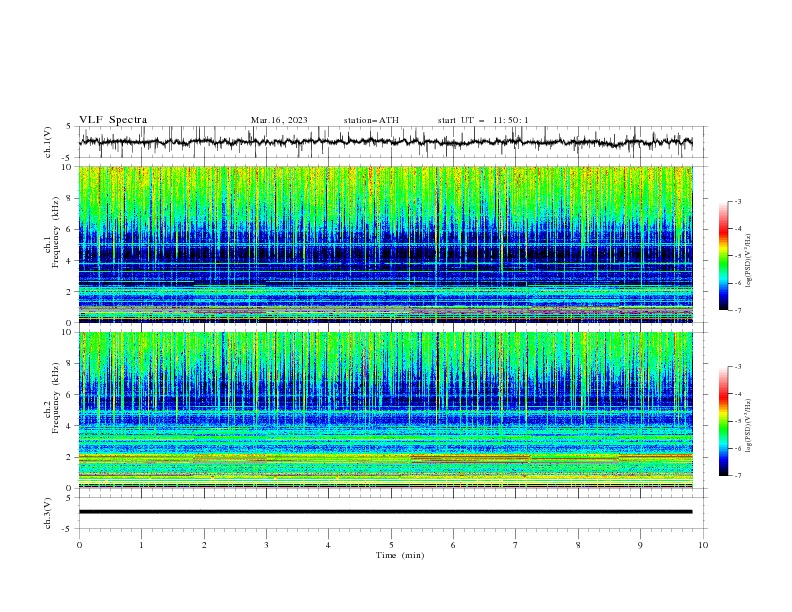Image resolution: width=792 pixels, height=612 pixels.
Task: Click time axis tick label "1"
Action: [141, 545]
